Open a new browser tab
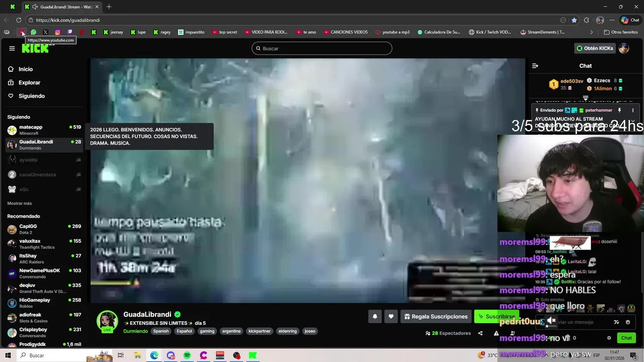 pyautogui.click(x=109, y=7)
